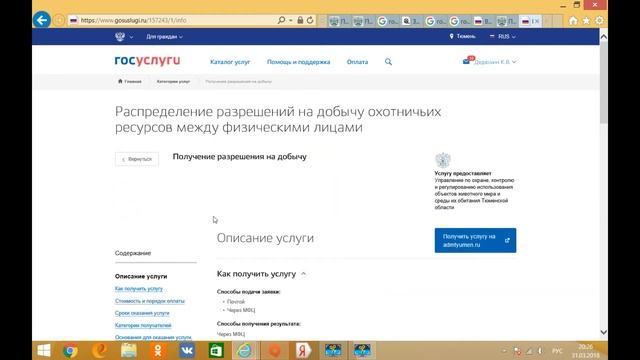Click the Refresh page icon in address bar
640x360 pixels.
[x=310, y=20]
